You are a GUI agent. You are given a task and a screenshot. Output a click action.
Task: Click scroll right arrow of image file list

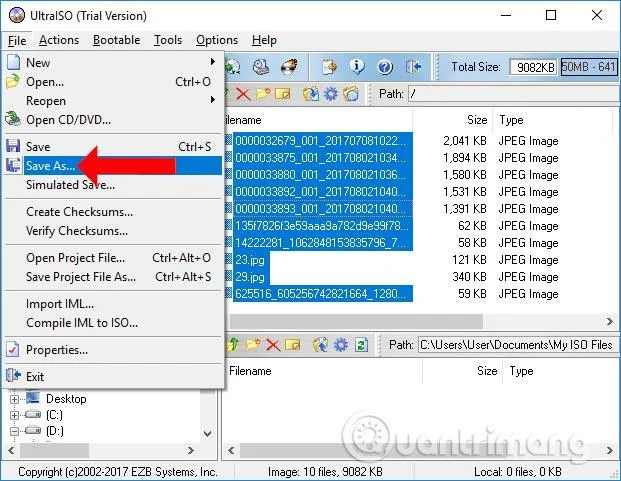pyautogui.click(x=610, y=321)
